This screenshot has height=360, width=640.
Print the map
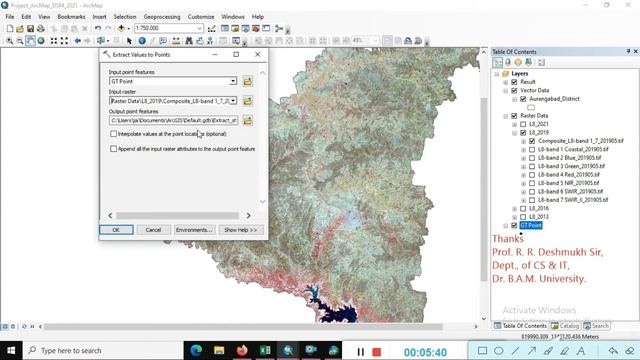pos(41,29)
